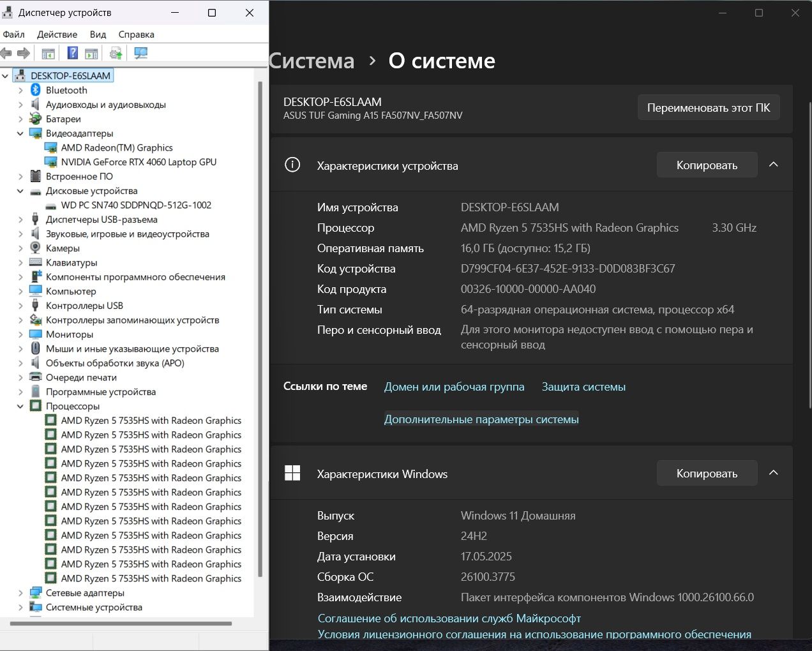
Task: Open the Защита системы link
Action: point(583,387)
